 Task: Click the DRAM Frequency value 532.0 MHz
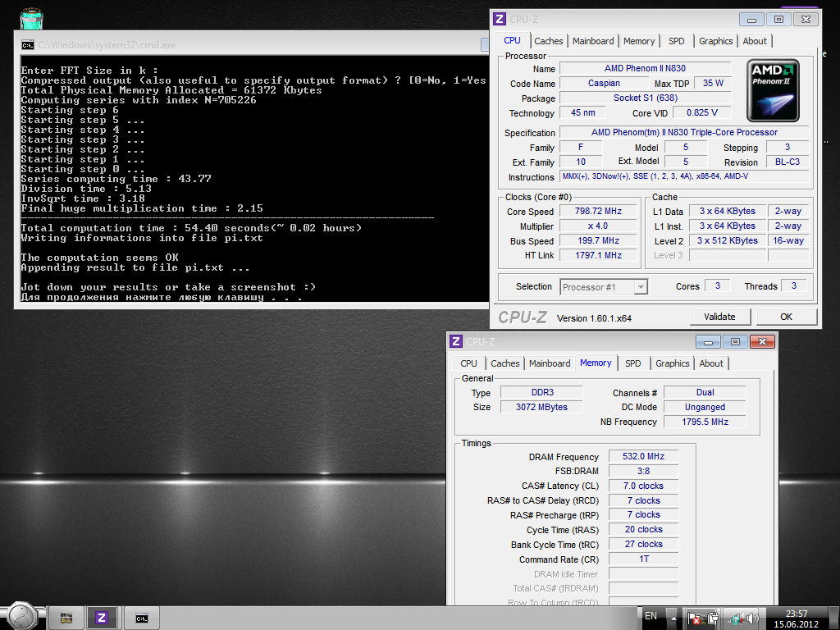coord(643,456)
